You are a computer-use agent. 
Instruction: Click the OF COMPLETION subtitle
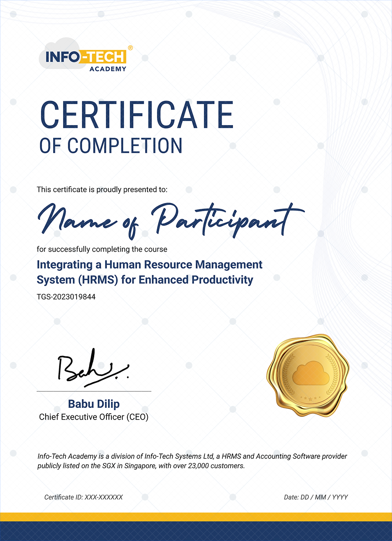pyautogui.click(x=110, y=146)
